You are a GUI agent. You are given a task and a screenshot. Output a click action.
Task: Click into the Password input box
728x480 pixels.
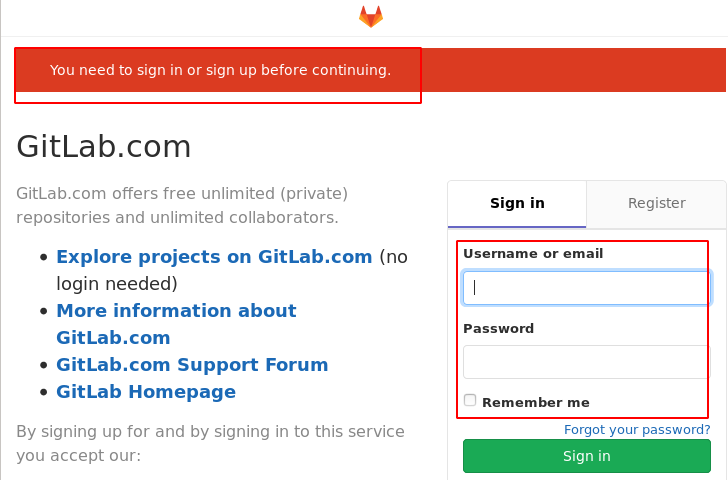(586, 362)
